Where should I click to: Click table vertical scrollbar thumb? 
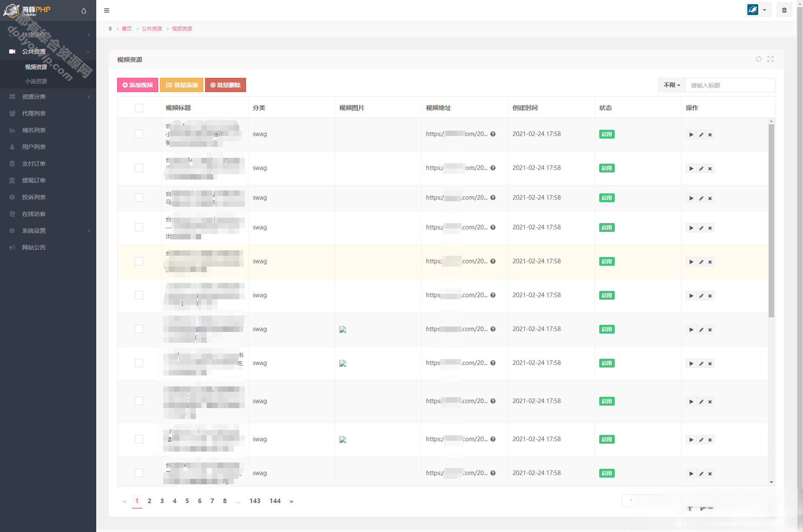click(771, 221)
